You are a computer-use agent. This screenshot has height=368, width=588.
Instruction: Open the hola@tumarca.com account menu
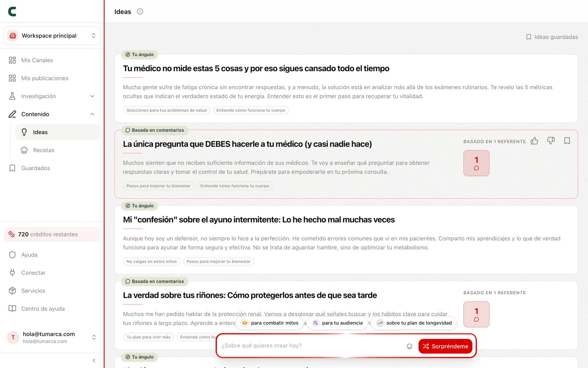52,337
